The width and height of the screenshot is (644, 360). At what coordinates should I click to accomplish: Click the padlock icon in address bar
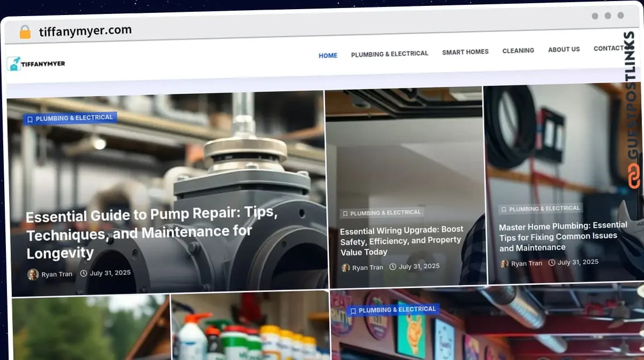point(25,32)
